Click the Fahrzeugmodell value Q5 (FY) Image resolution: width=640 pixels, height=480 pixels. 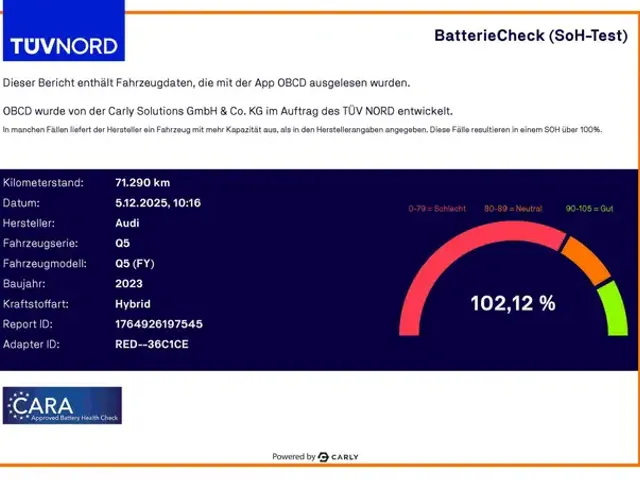tap(135, 264)
